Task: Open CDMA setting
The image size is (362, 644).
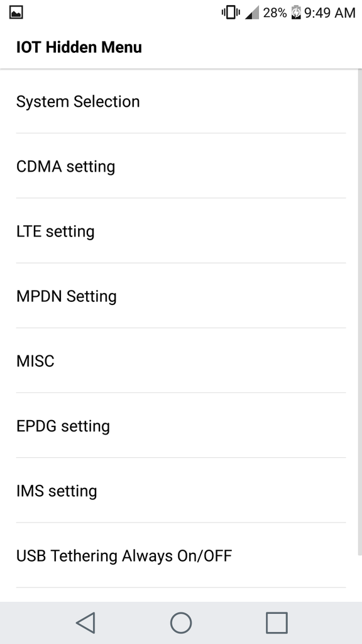Action: coord(181,166)
